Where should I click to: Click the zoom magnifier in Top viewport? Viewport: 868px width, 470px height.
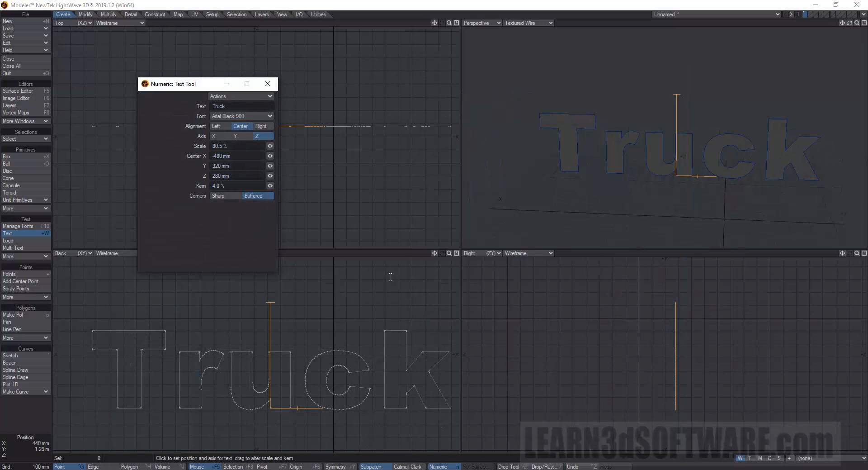click(449, 23)
